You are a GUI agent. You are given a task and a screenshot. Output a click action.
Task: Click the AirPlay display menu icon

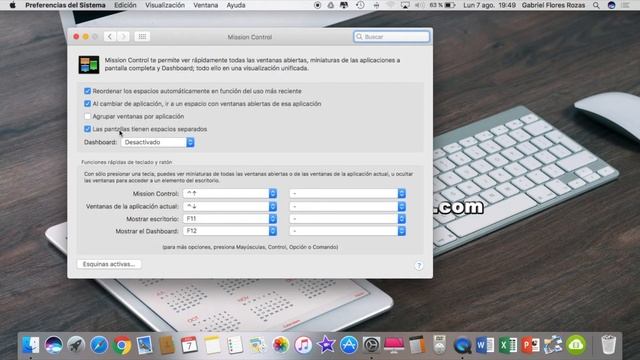click(x=405, y=5)
